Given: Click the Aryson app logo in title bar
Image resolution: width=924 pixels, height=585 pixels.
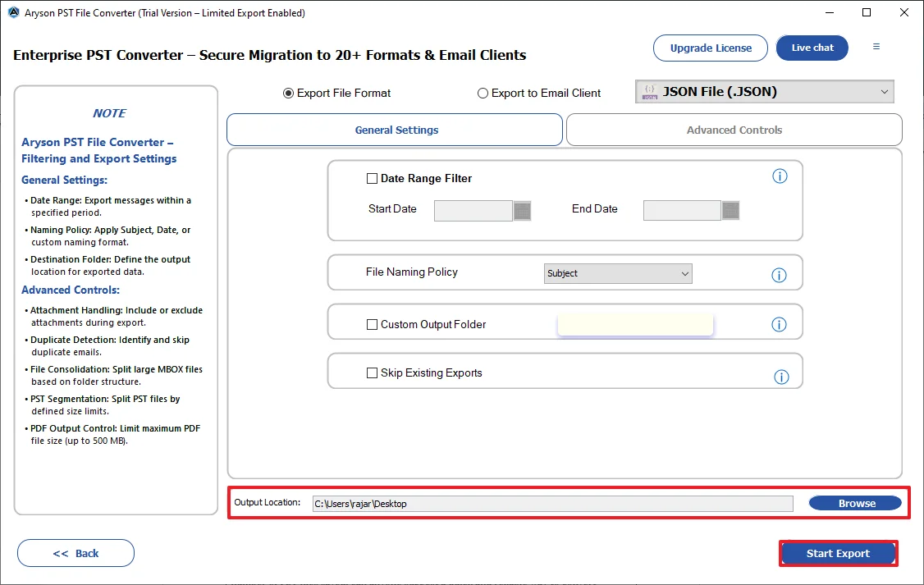Looking at the screenshot, I should (14, 12).
